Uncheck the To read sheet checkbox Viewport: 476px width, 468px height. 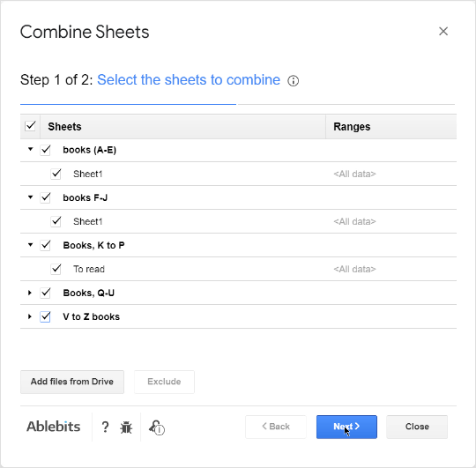tap(56, 269)
